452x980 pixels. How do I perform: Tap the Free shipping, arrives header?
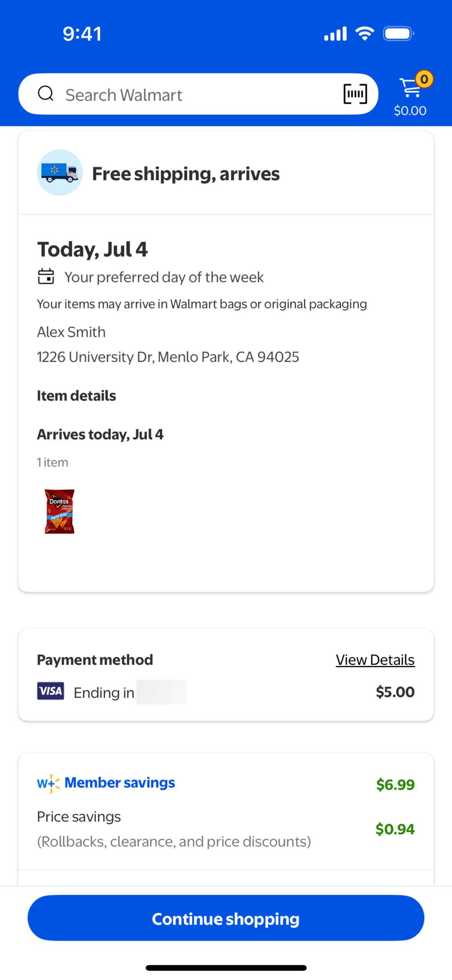point(186,174)
